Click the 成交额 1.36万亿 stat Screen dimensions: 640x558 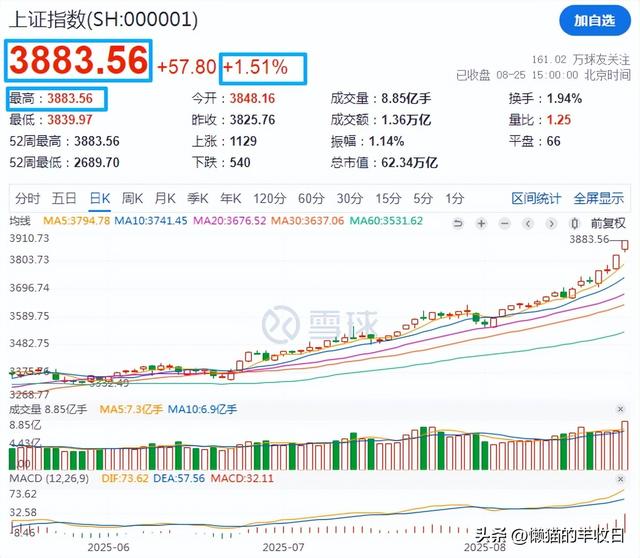[381, 120]
